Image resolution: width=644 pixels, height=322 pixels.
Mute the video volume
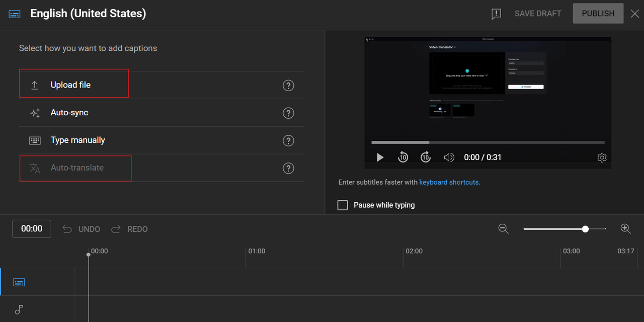pos(449,157)
